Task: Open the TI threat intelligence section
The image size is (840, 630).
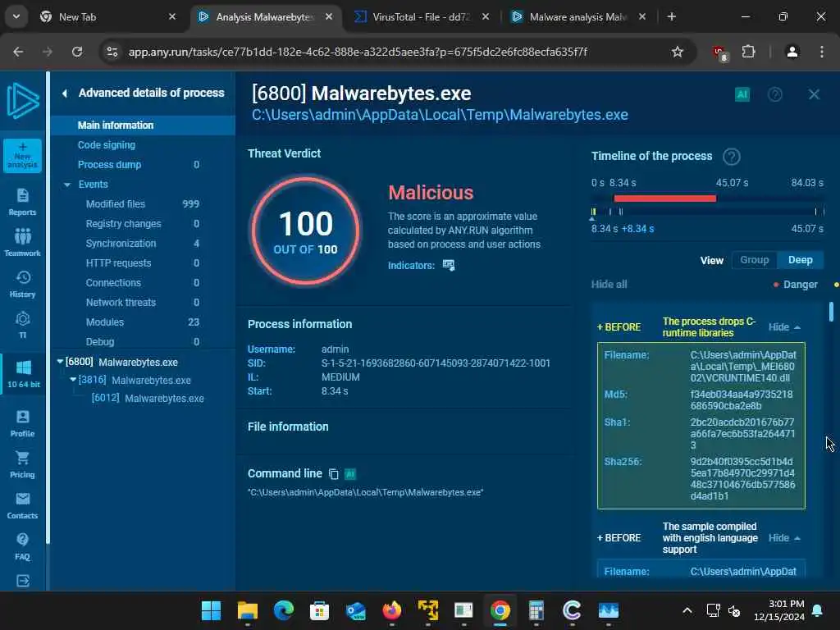Action: pos(22,325)
